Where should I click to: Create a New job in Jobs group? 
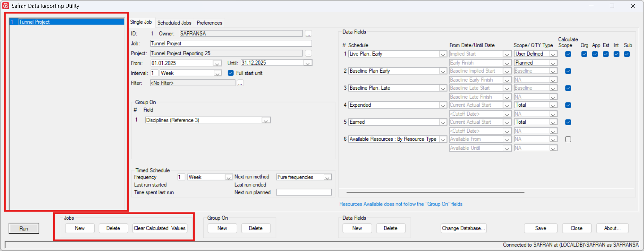point(80,228)
